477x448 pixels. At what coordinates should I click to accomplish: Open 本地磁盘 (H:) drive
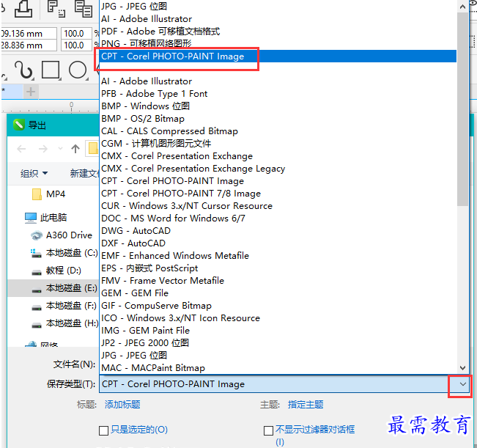point(64,323)
